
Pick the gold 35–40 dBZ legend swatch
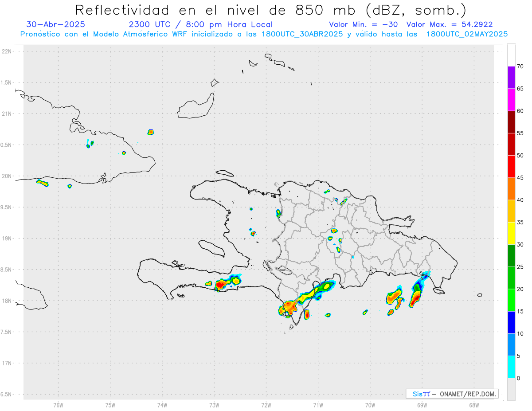pos(511,211)
